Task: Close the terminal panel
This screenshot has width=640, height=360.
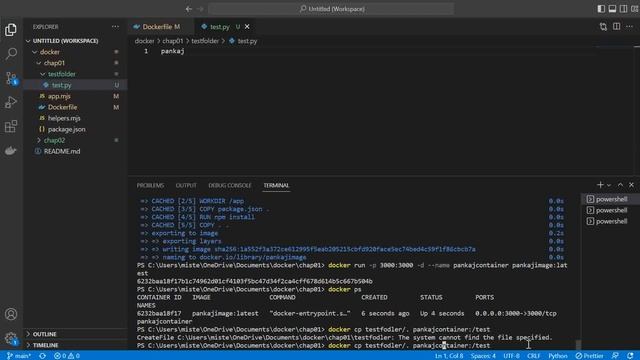Action: click(x=631, y=185)
